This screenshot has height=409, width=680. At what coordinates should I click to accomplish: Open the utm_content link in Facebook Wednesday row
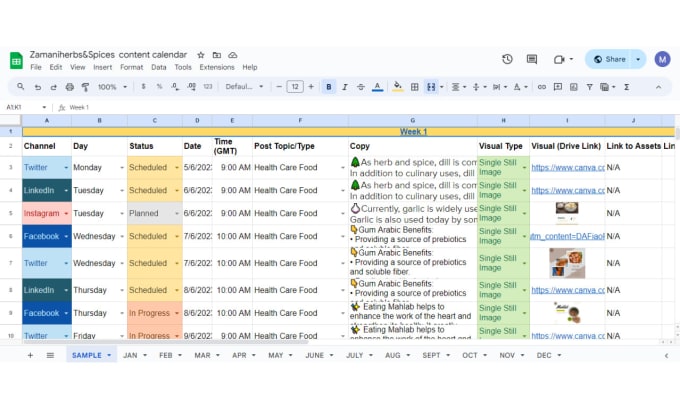(x=567, y=236)
